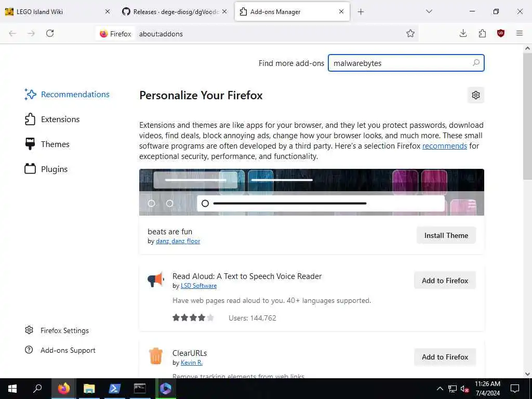Close the Add-ons Manager tab
This screenshot has width=532, height=399.
[341, 11]
